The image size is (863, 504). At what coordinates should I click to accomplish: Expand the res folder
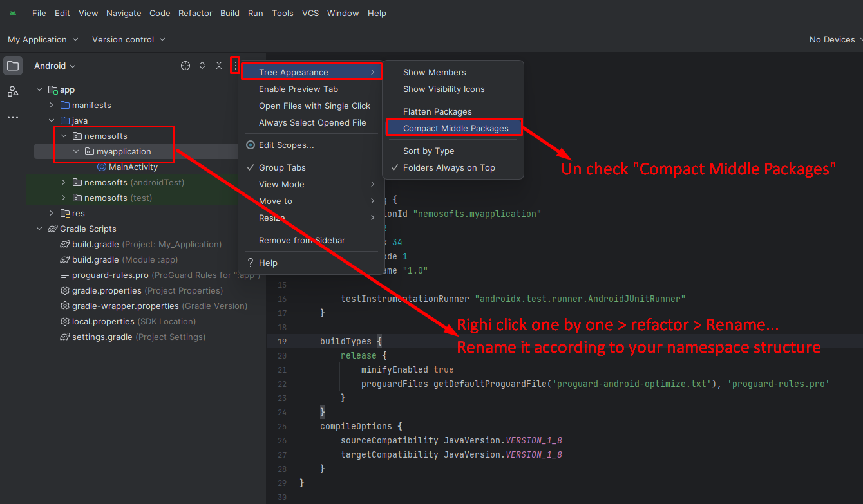(52, 213)
